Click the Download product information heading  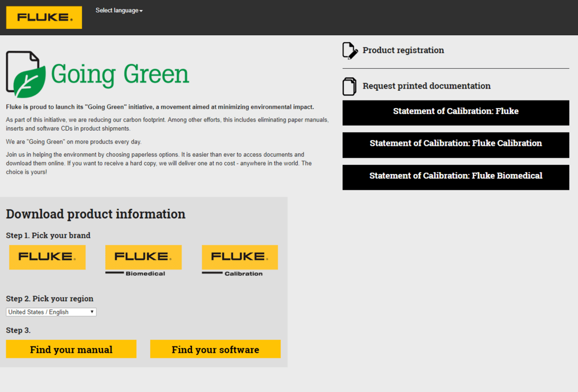tap(95, 214)
